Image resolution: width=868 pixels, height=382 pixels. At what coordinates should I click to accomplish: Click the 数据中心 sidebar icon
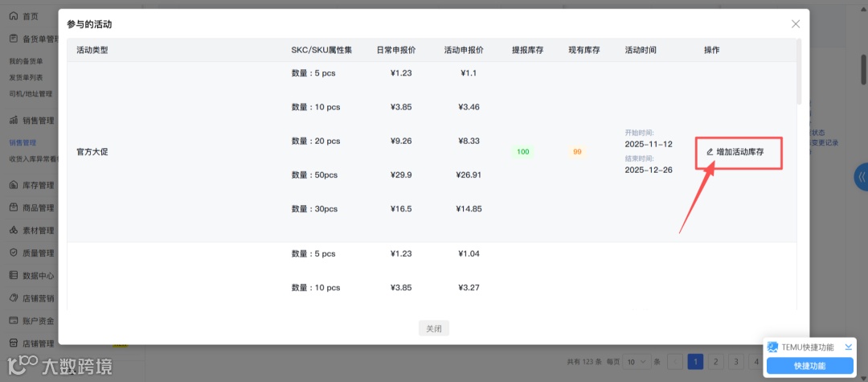point(14,275)
